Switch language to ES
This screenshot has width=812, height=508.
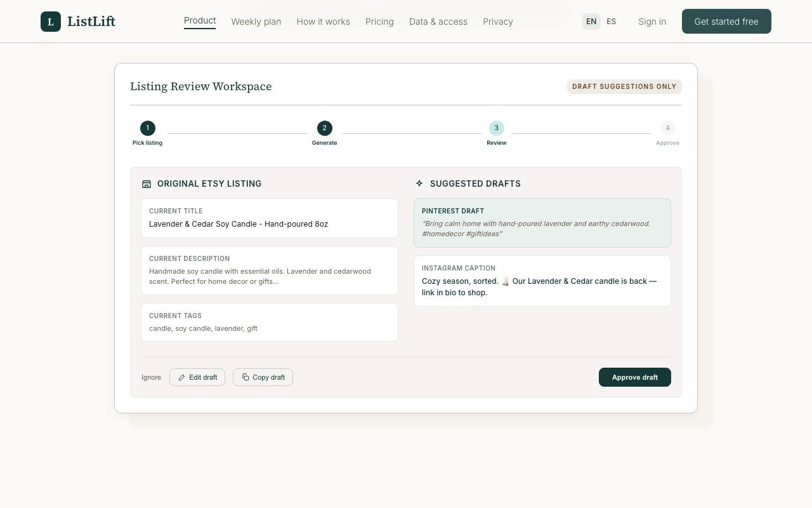(x=612, y=22)
